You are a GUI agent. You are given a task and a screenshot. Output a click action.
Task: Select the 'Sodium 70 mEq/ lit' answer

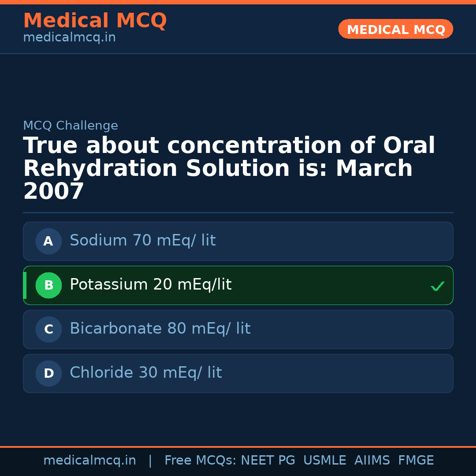[142, 241]
